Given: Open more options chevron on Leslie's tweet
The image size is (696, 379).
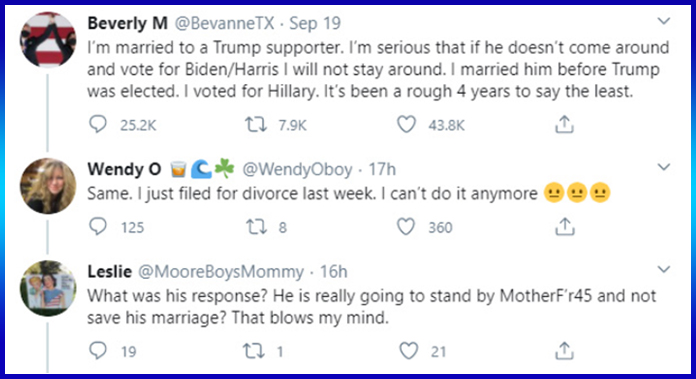Looking at the screenshot, I should (664, 269).
